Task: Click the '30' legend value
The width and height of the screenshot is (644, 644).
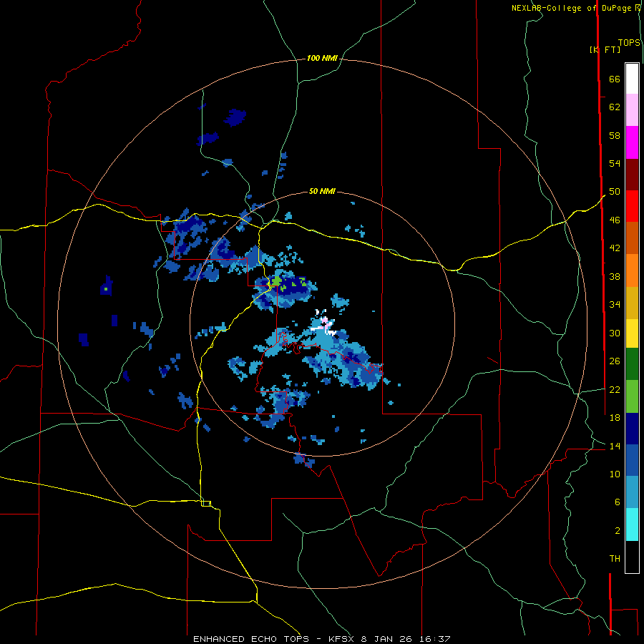Action: 615,333
